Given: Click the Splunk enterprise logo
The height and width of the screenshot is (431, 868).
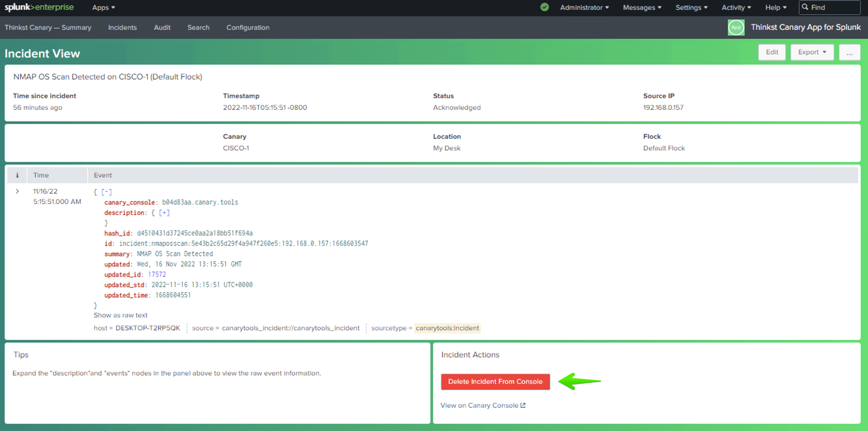Looking at the screenshot, I should (39, 7).
